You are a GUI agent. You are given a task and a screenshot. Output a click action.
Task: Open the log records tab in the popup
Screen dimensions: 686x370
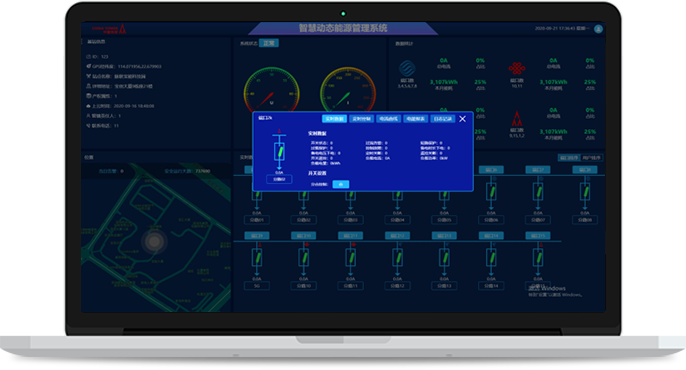(x=442, y=119)
